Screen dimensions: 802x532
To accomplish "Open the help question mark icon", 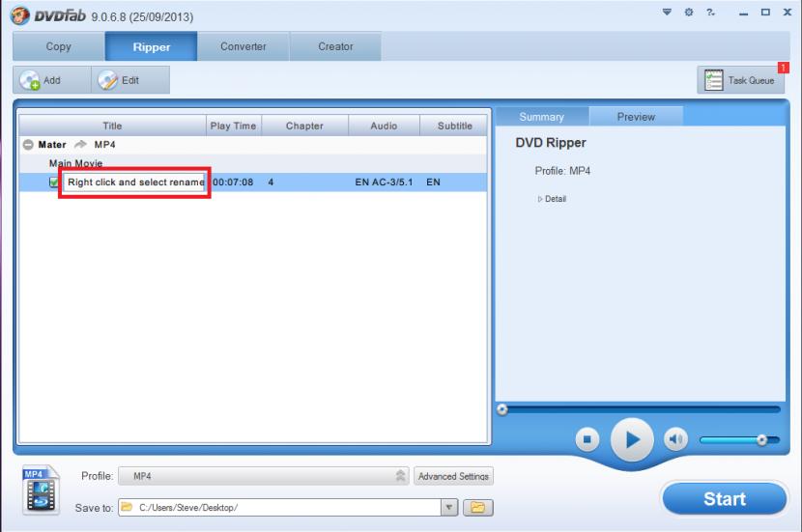I will (711, 12).
